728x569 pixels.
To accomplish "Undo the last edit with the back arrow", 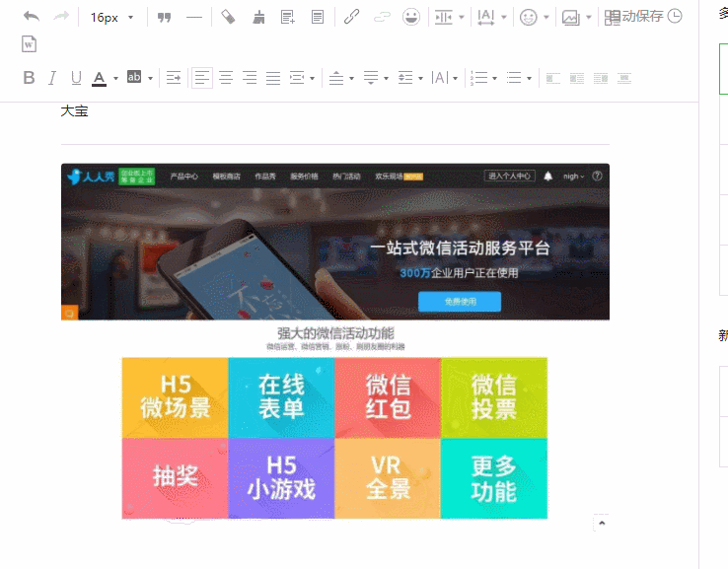I will [x=32, y=17].
